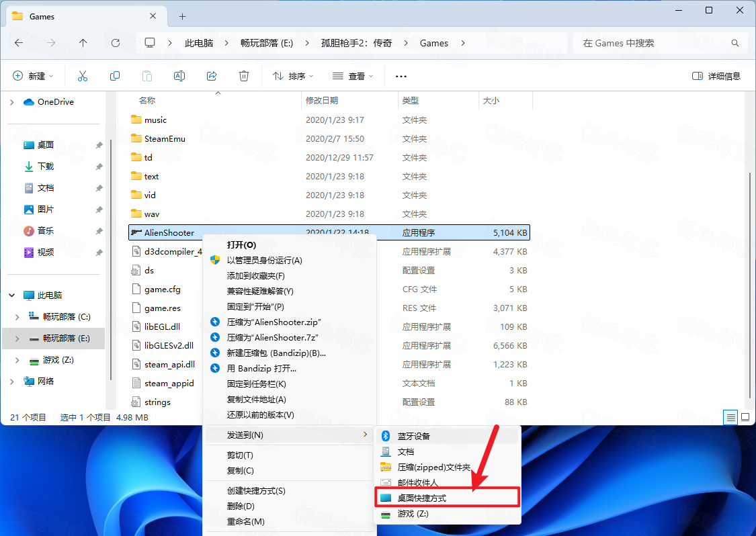
Task: Expand Network (网络) tree node
Action: pyautogui.click(x=12, y=382)
